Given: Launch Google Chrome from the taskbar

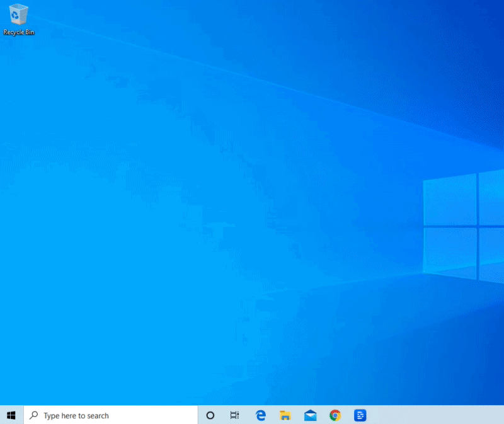Looking at the screenshot, I should click(x=335, y=415).
